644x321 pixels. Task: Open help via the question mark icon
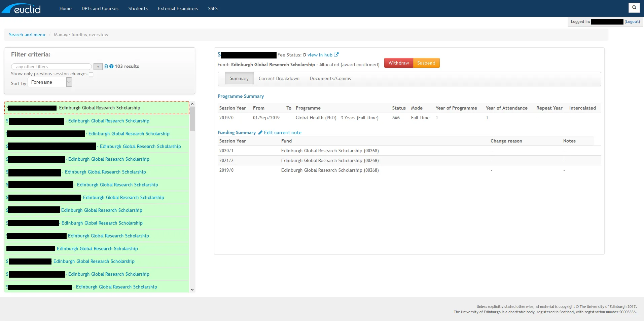(111, 66)
